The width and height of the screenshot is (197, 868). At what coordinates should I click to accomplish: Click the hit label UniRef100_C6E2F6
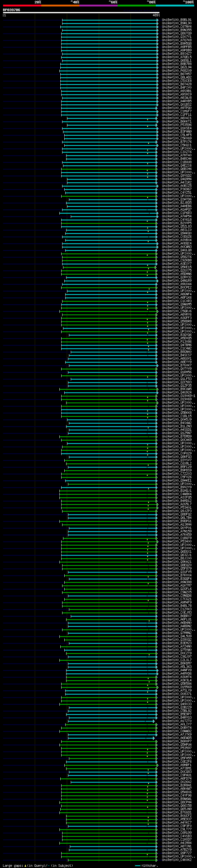[176, 762]
